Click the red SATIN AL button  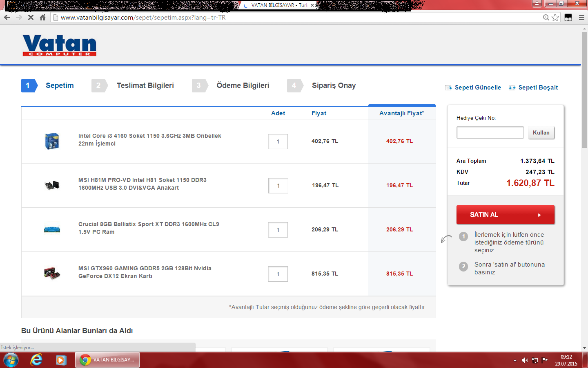coord(506,215)
